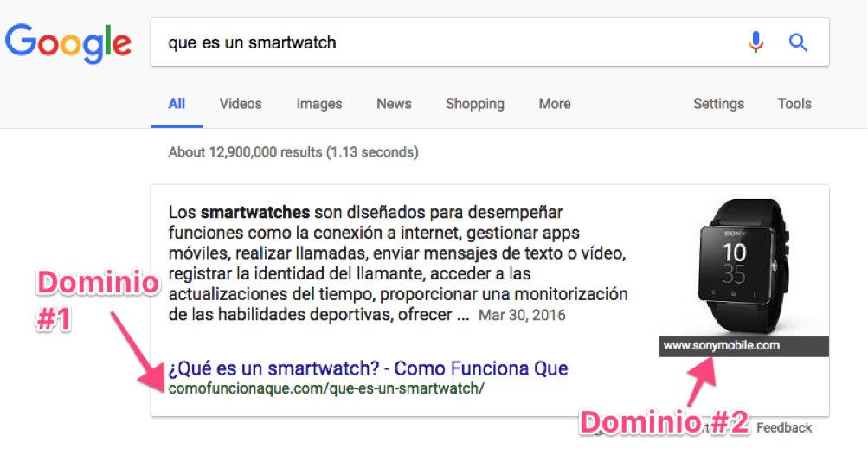Click the Google logo
Viewport: 868px width, 455px height.
tap(68, 42)
